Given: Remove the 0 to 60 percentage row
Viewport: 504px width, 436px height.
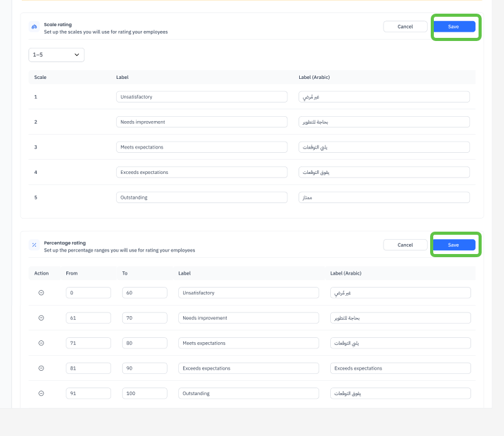Looking at the screenshot, I should [42, 293].
